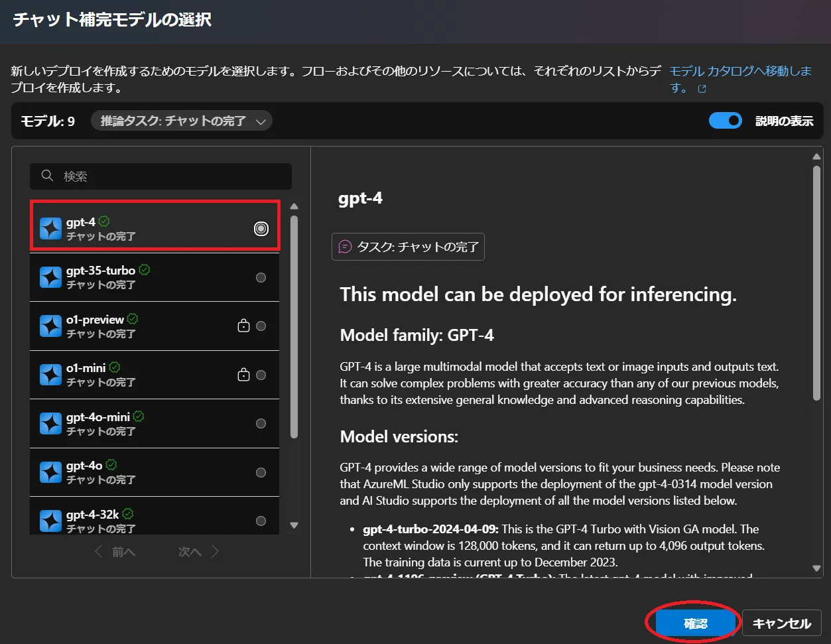
Task: Click the external link icon beside モデル カタログ
Action: coord(702,89)
